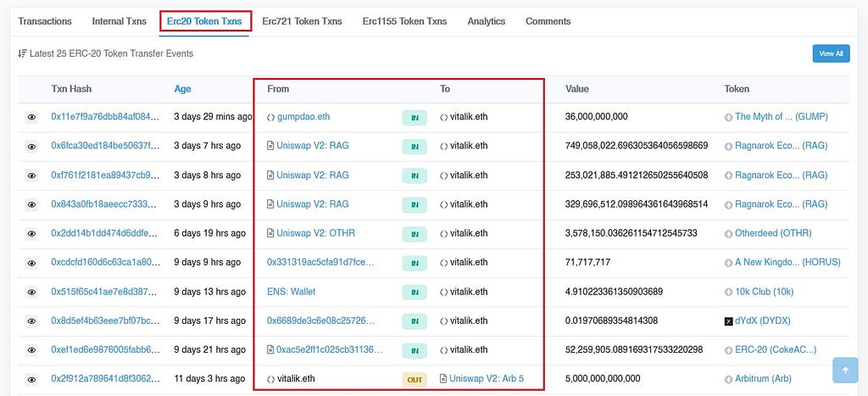Open transaction hash 0x6fca30ed184be50637f

point(106,146)
